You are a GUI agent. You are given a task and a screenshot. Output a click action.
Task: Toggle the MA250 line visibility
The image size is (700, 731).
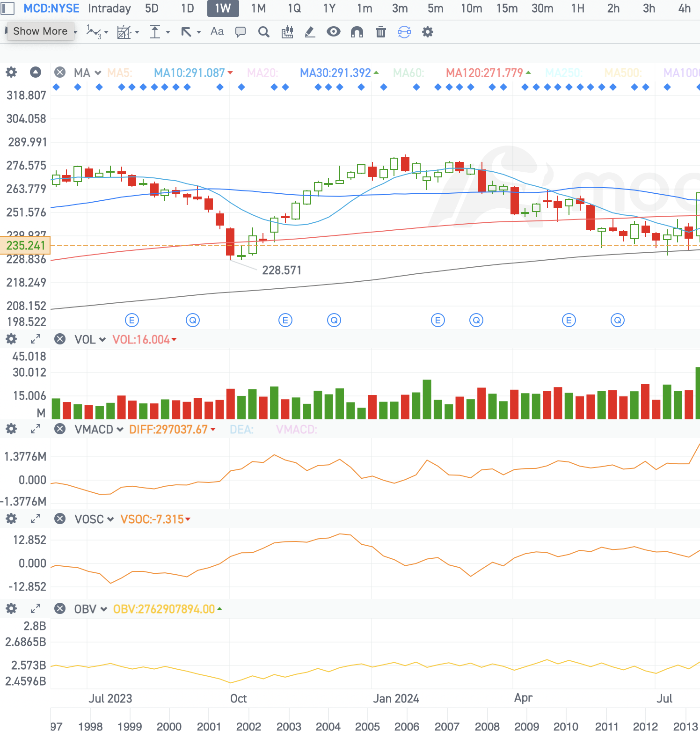[x=564, y=73]
